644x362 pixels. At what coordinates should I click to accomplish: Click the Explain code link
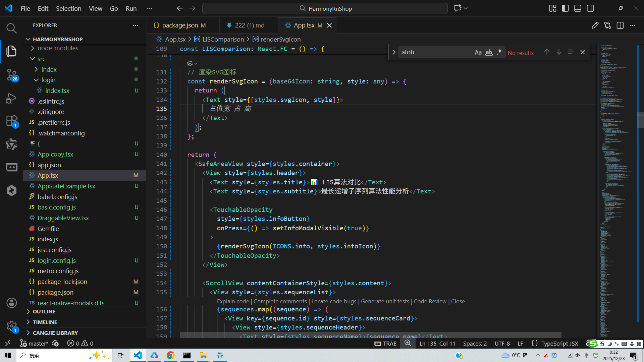[x=233, y=301]
